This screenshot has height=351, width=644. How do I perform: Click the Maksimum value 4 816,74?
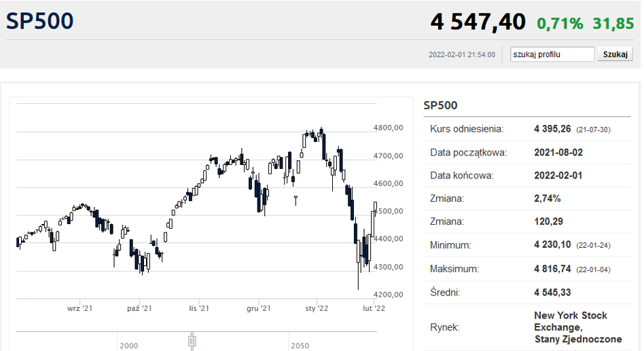click(554, 269)
